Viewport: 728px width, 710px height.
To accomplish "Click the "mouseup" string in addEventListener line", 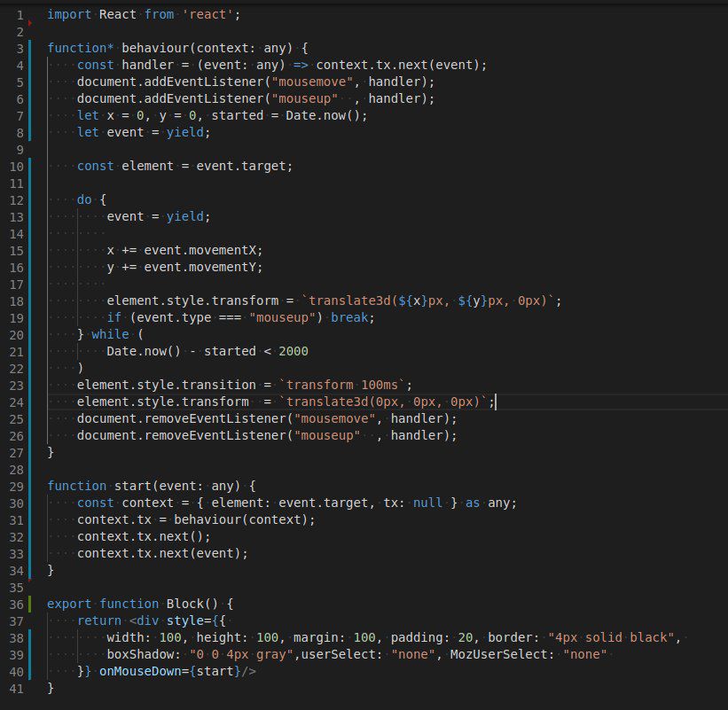I will tap(304, 99).
